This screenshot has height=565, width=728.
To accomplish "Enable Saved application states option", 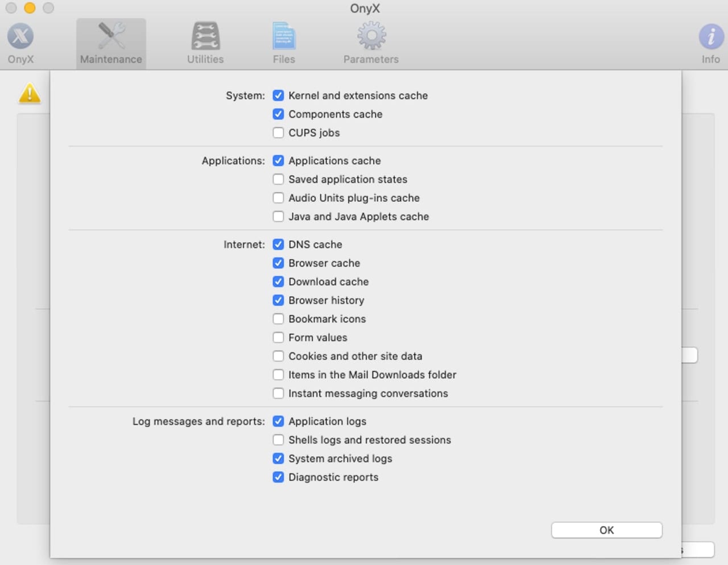I will tap(278, 179).
